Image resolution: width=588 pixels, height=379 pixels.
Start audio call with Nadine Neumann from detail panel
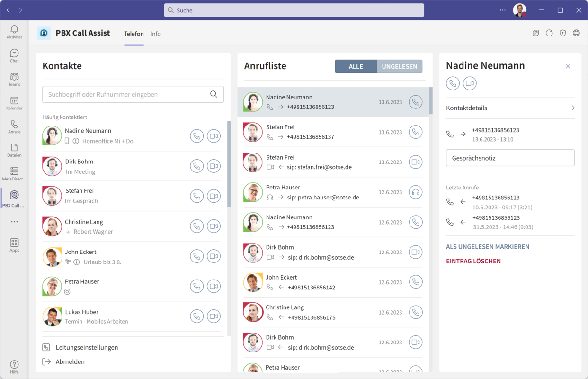click(x=453, y=83)
